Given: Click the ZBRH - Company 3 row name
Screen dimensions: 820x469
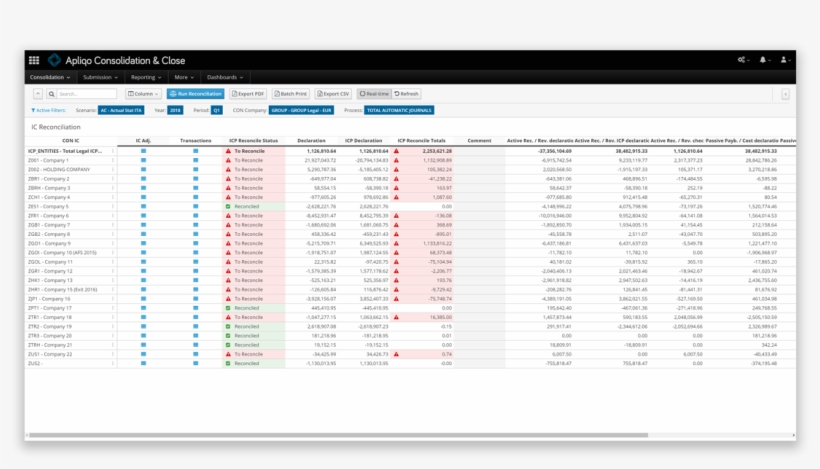Looking at the screenshot, I should pyautogui.click(x=49, y=188).
